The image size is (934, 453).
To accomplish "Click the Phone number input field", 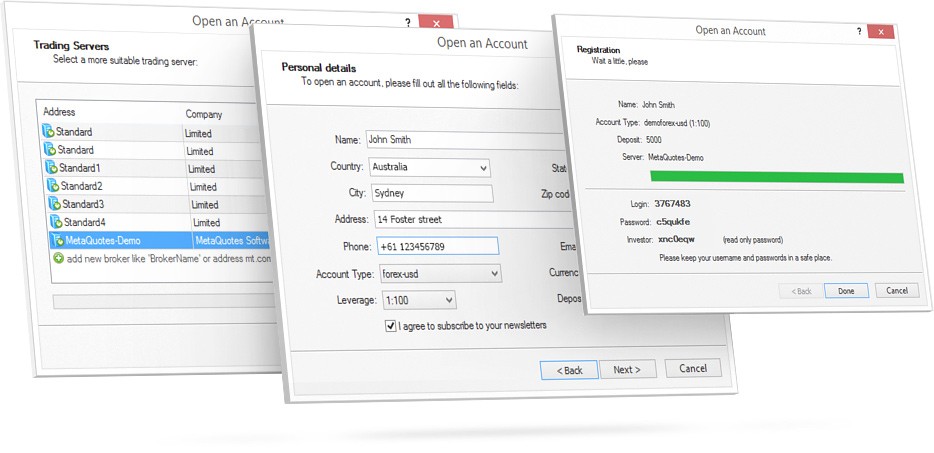I will pyautogui.click(x=435, y=246).
